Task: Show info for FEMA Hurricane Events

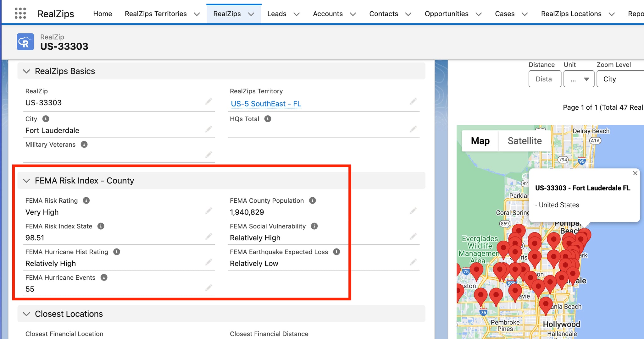Action: tap(104, 277)
